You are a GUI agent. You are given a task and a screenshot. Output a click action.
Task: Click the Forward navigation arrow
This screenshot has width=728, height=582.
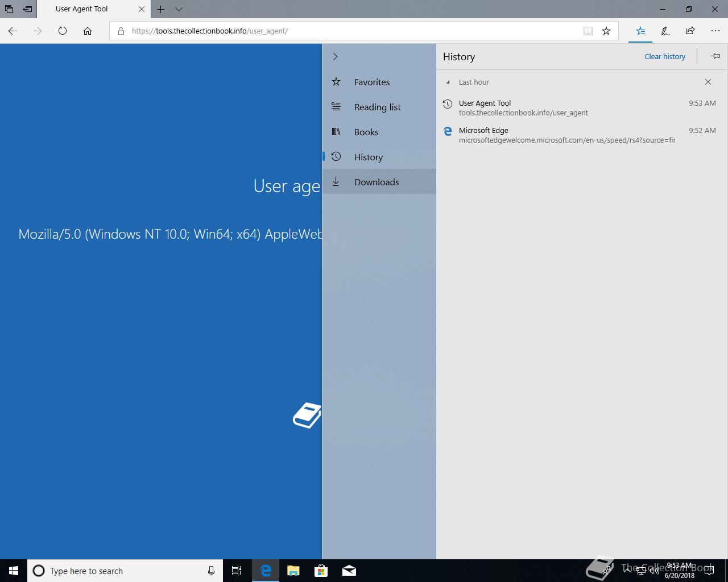pos(38,31)
